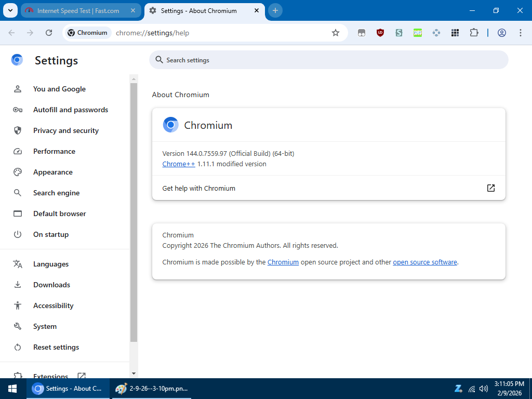The image size is (532, 399).
Task: Open the volume speaker tray icon
Action: coord(484,389)
